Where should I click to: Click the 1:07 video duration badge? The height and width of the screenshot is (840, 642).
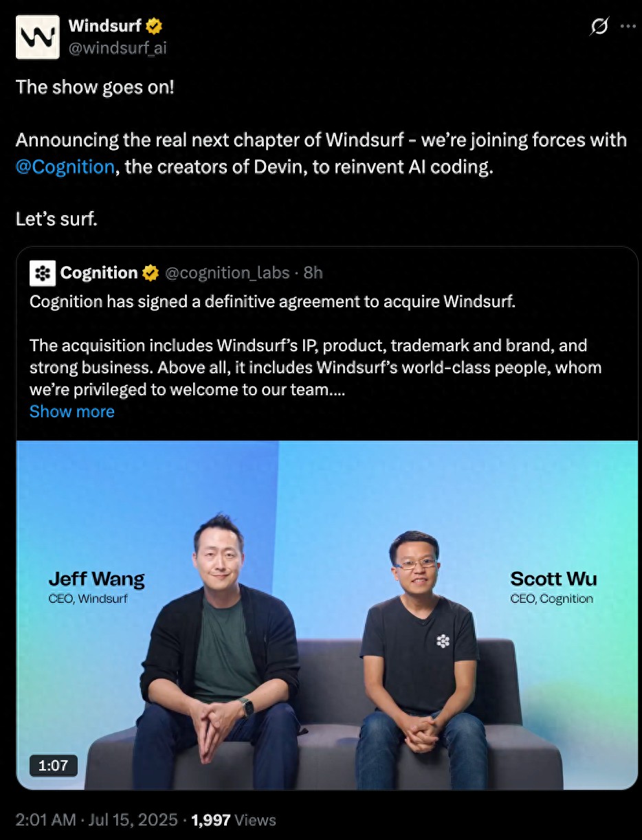point(53,766)
